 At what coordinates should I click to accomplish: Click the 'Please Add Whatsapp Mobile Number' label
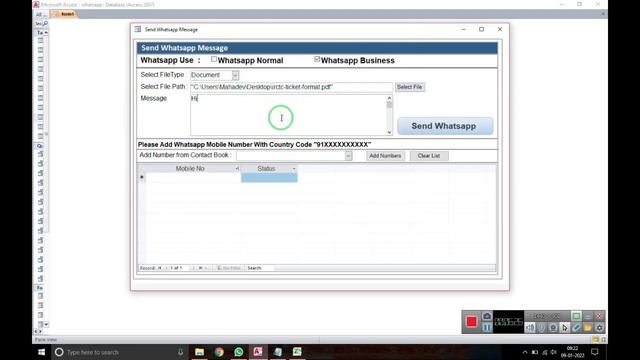click(x=254, y=144)
